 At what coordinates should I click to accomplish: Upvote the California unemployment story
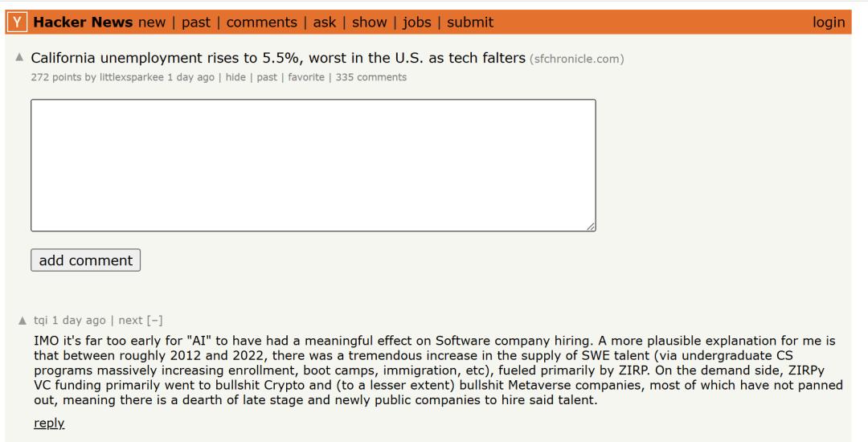19,59
